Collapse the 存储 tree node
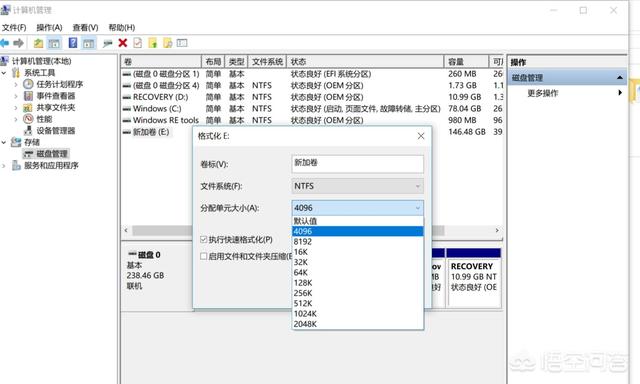This screenshot has height=384, width=640. point(4,142)
